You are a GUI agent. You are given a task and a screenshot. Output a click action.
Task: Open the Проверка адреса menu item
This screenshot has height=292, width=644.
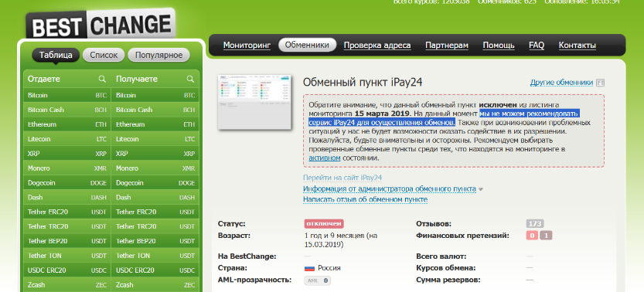coord(377,45)
